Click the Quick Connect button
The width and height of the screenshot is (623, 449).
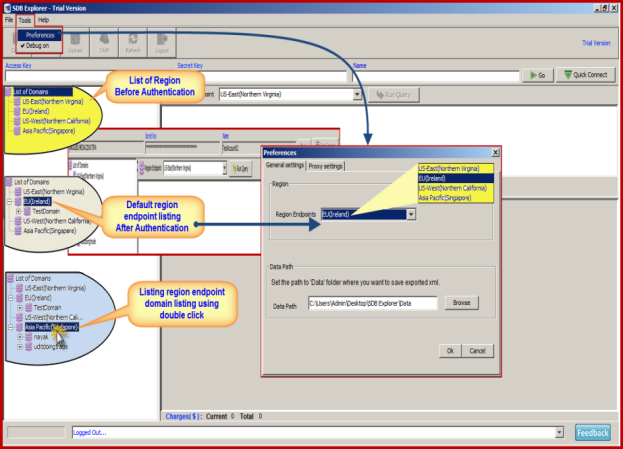pyautogui.click(x=586, y=75)
